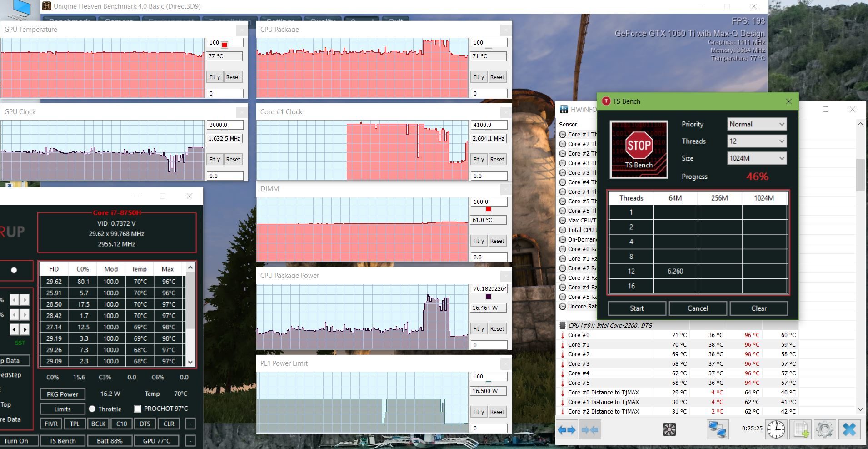868x449 pixels.
Task: Open the TPL button in ThrottleStop
Action: (75, 424)
